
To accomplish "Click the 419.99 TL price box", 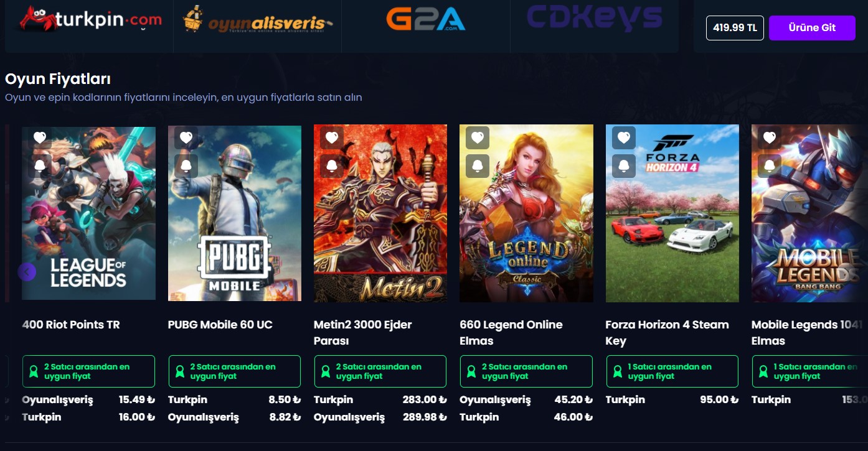I will coord(735,28).
